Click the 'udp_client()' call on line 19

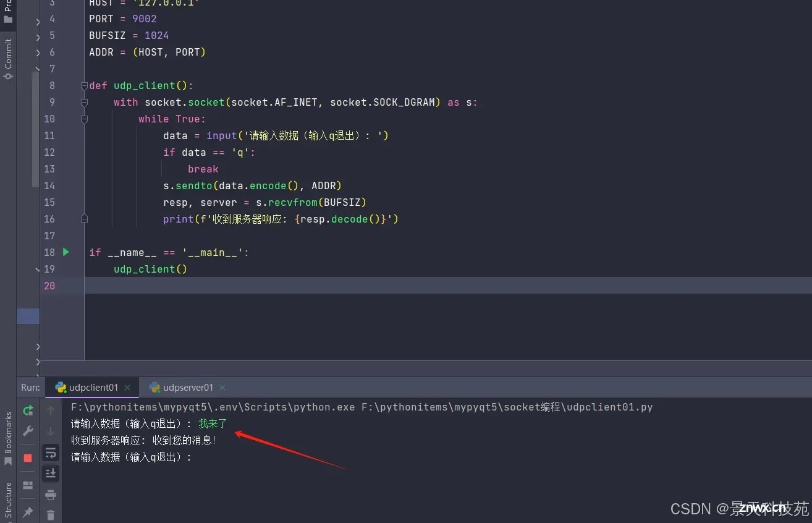pos(151,269)
